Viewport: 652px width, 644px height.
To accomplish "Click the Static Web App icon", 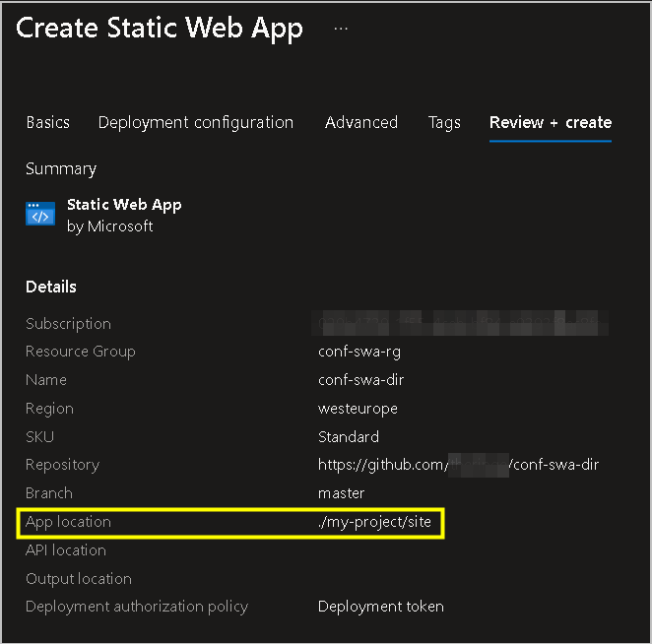I will tap(40, 214).
